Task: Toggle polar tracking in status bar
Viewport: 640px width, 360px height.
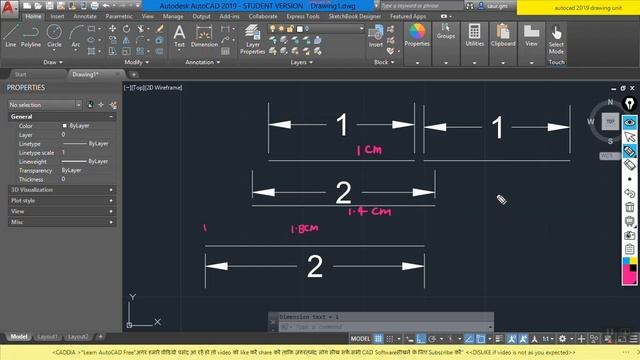Action: pyautogui.click(x=432, y=339)
